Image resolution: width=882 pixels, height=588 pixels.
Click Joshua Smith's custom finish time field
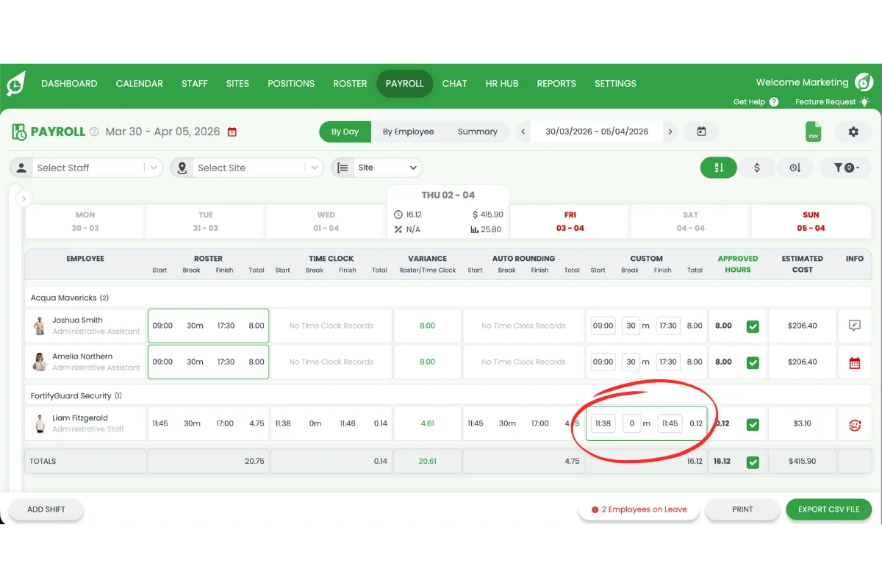click(x=668, y=326)
